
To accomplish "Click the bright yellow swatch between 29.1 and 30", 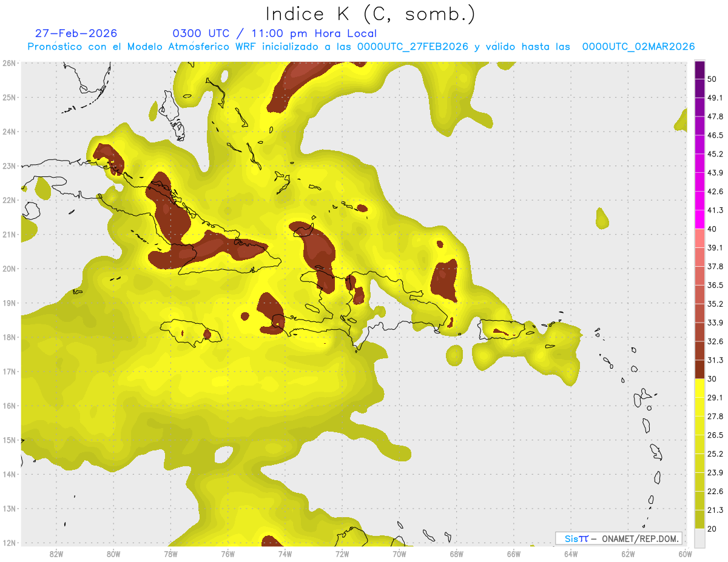I will tap(699, 389).
